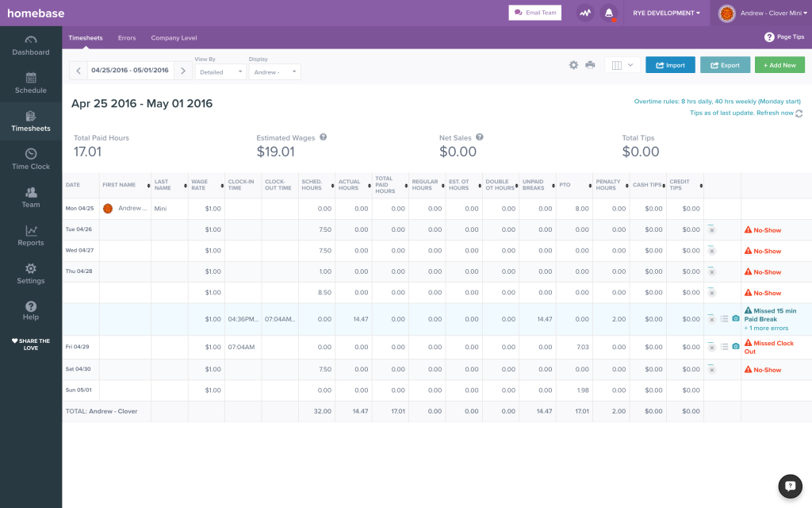Click the print timesheet icon

coord(590,65)
